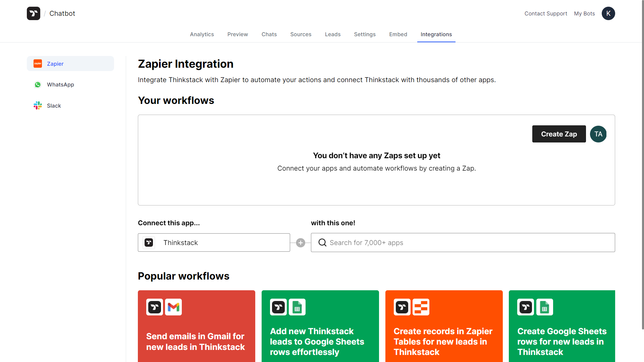Click the Gmail icon on the red workflow card
Viewport: 644px width, 362px height.
[173, 307]
